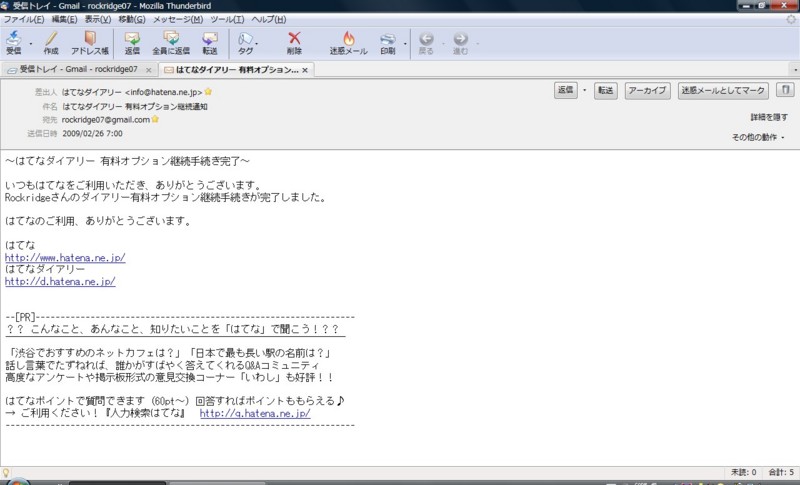Open the tab list dropdown at tab bar right
Image resolution: width=800 pixels, height=485 pixels.
[795, 69]
